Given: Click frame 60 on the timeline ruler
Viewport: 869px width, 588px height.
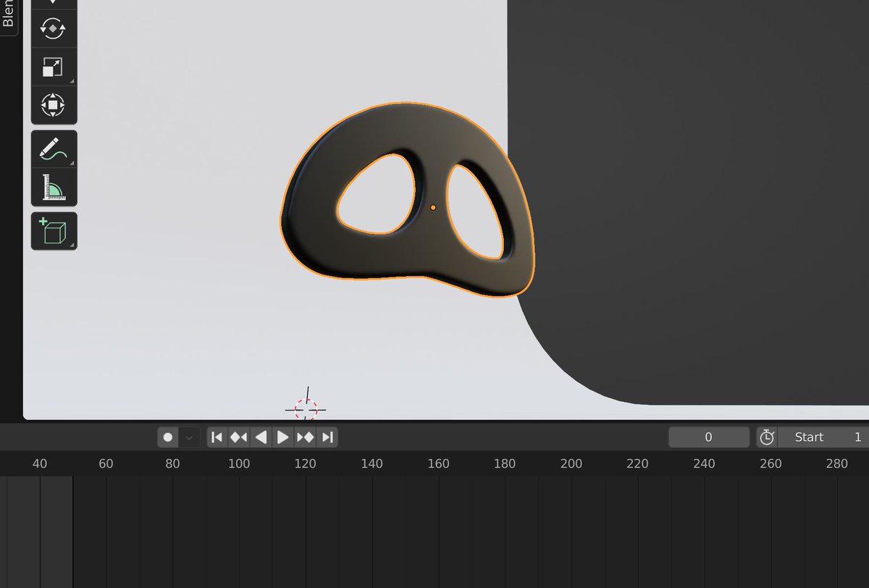Looking at the screenshot, I should [x=106, y=463].
